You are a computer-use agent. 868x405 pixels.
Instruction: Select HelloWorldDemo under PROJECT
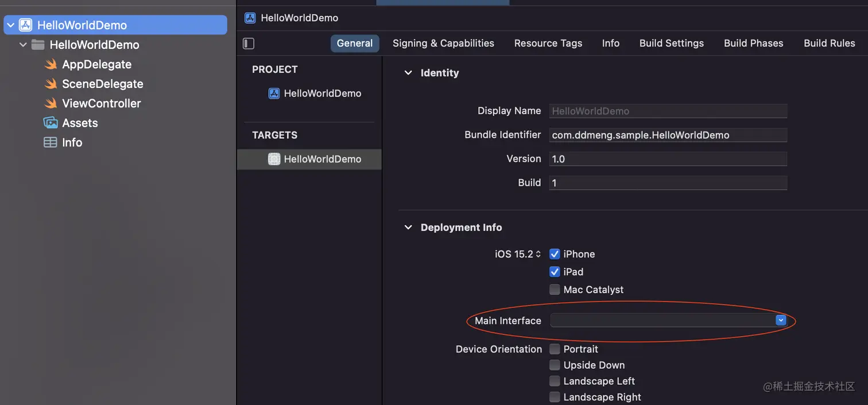pos(322,93)
